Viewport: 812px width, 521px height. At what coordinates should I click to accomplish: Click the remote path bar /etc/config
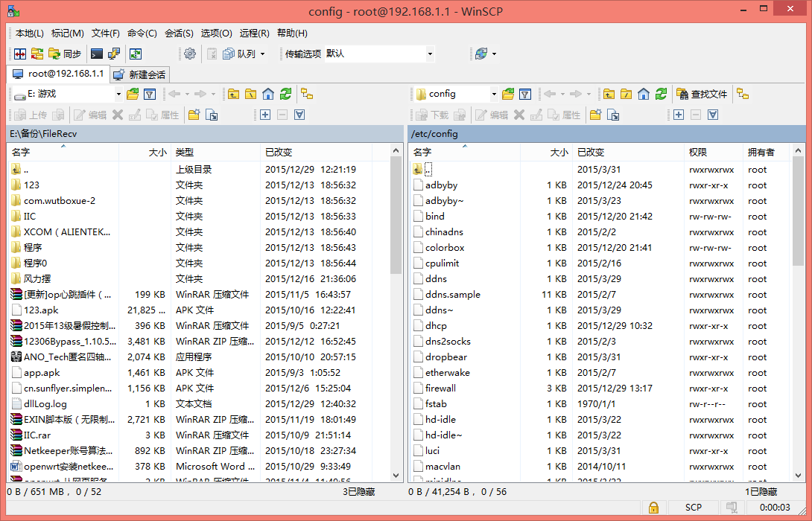(x=606, y=133)
